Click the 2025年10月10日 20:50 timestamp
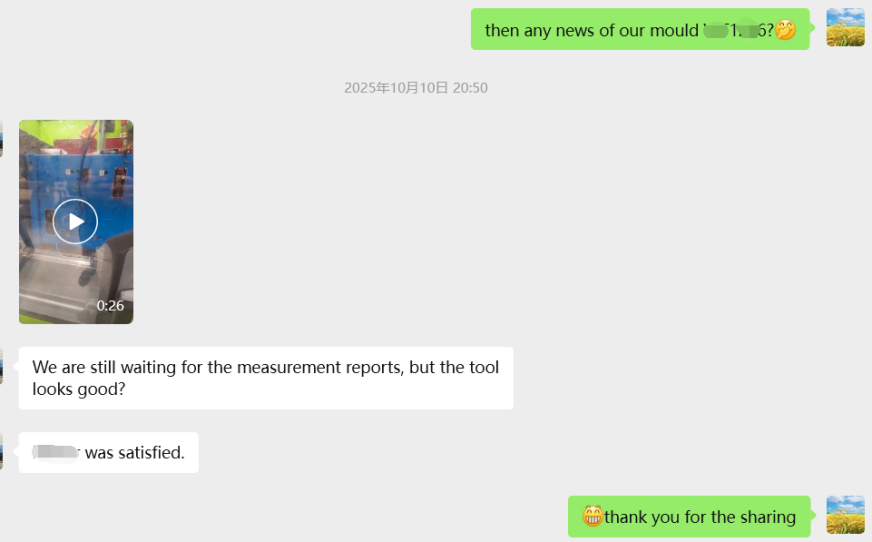 (x=416, y=88)
